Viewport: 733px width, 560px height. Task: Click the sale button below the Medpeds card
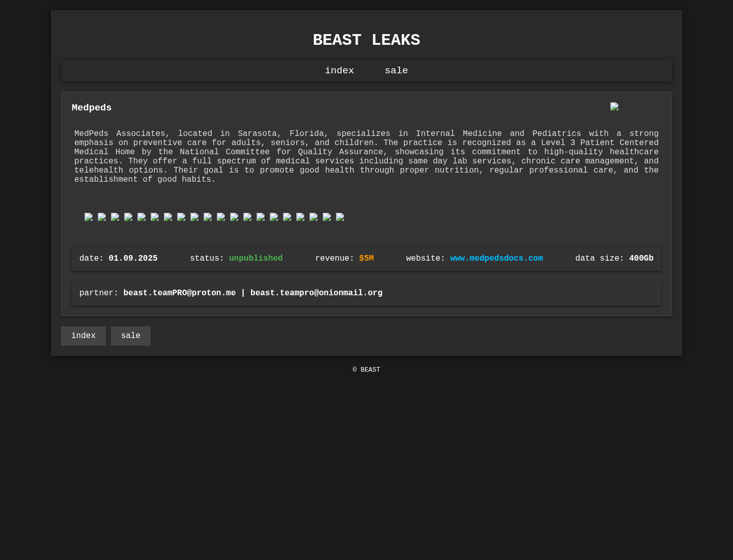[131, 336]
